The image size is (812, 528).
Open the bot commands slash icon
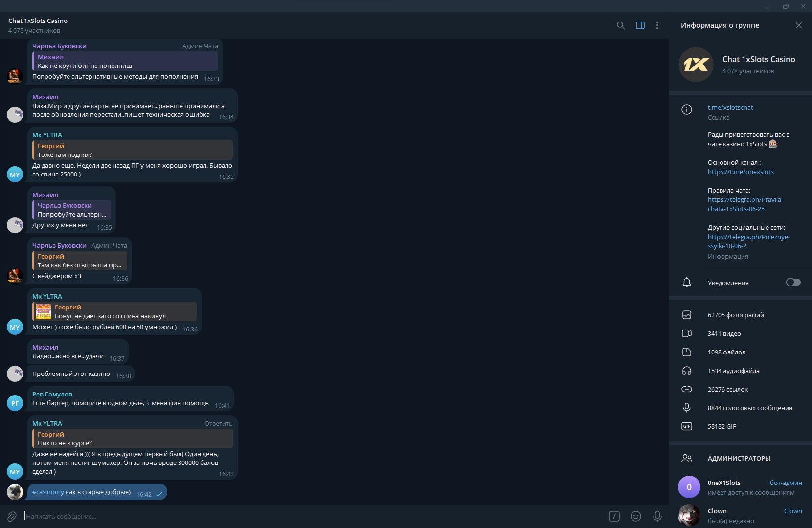click(x=614, y=516)
